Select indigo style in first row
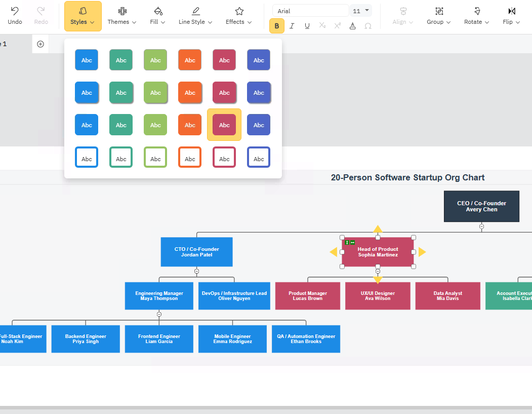This screenshot has width=532, height=414. click(259, 60)
